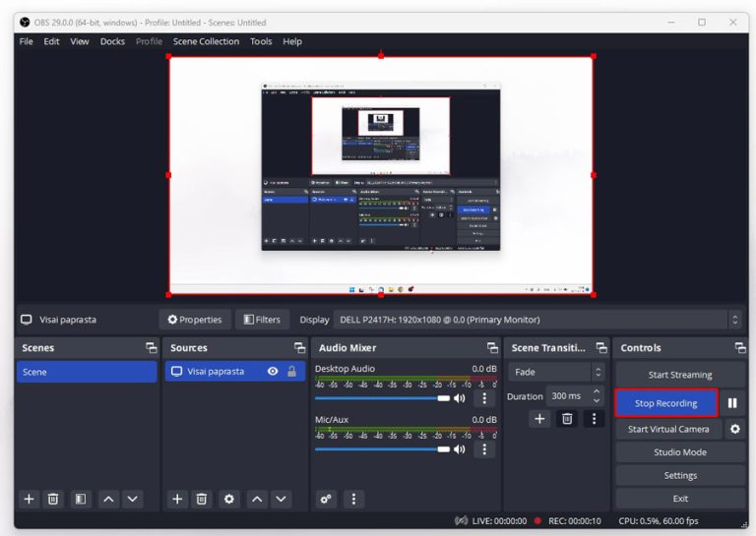Open virtual camera settings gear
The width and height of the screenshot is (756, 536).
pos(734,429)
